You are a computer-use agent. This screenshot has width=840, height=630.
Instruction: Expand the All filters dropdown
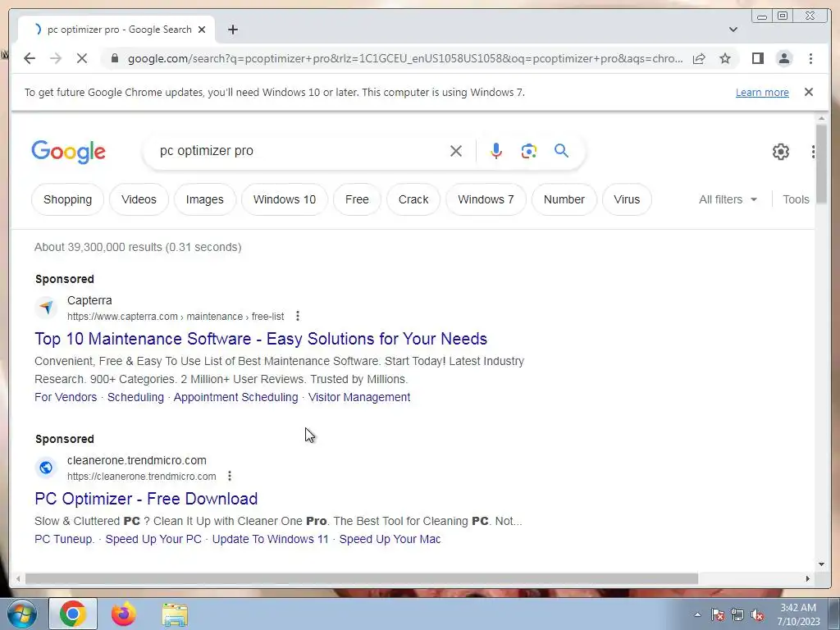728,199
